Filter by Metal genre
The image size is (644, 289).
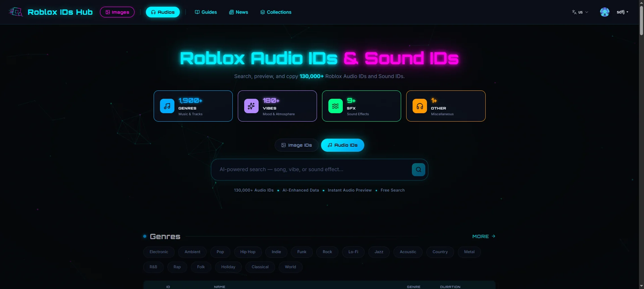469,252
